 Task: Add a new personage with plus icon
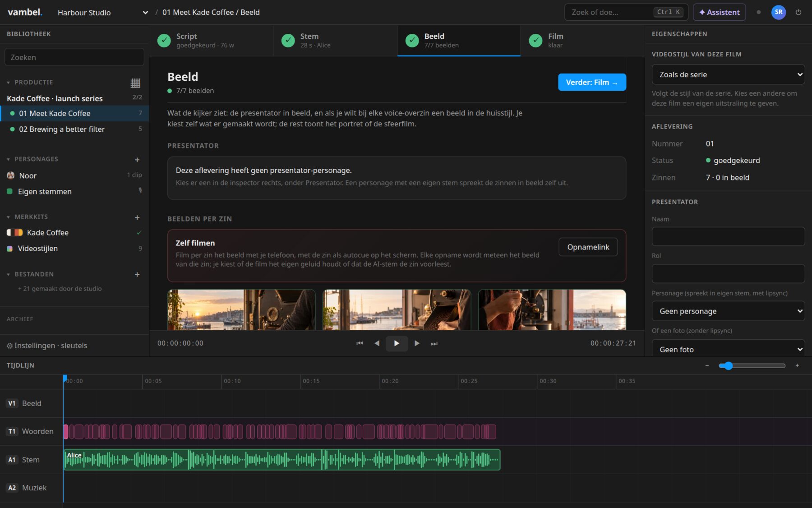[x=137, y=160]
